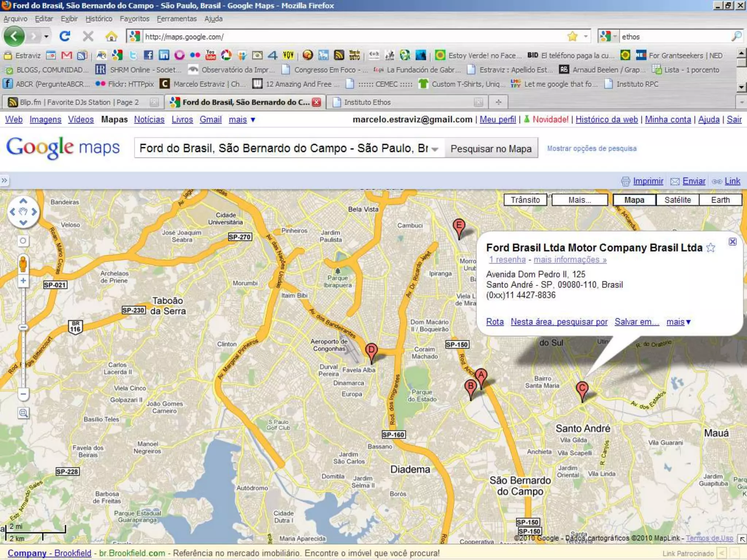Enable the Earth map view
747x560 pixels.
pos(720,200)
